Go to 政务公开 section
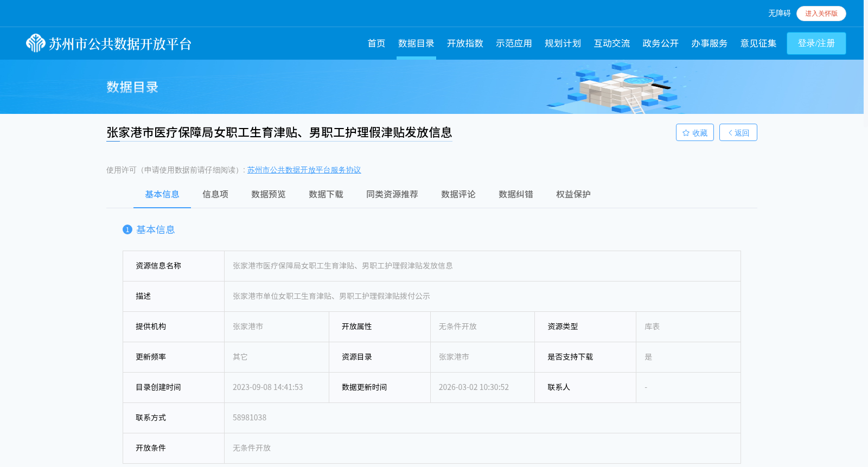The width and height of the screenshot is (868, 467). click(660, 43)
